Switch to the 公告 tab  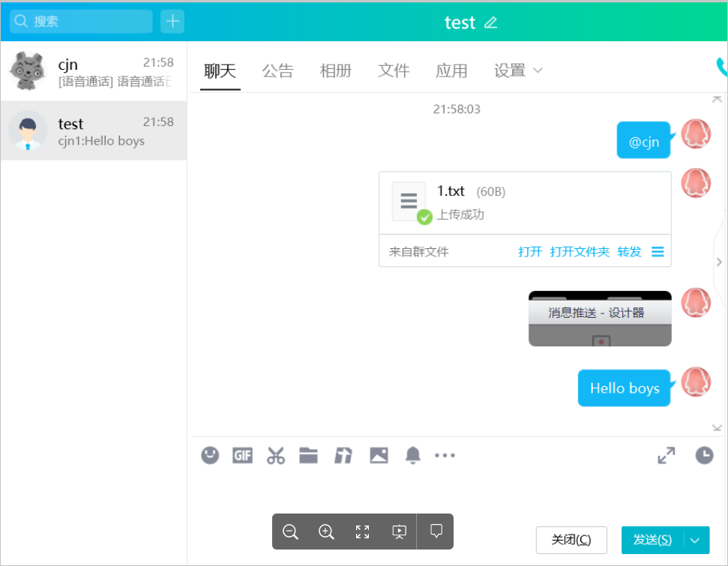point(277,70)
